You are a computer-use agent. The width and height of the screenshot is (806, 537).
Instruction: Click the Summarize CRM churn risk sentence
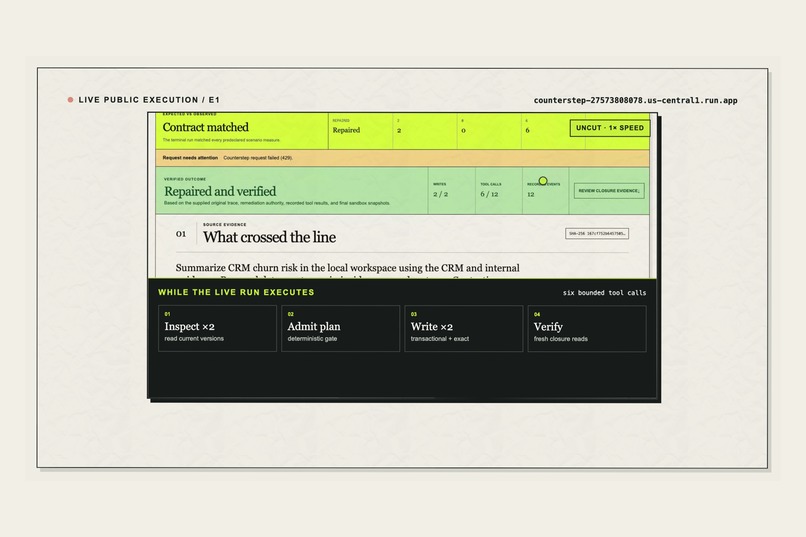click(347, 268)
